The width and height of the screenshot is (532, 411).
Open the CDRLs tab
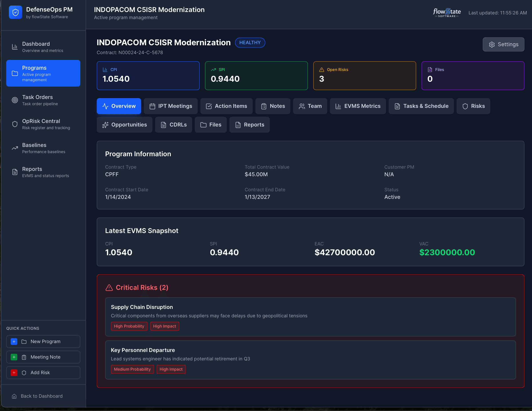point(173,125)
